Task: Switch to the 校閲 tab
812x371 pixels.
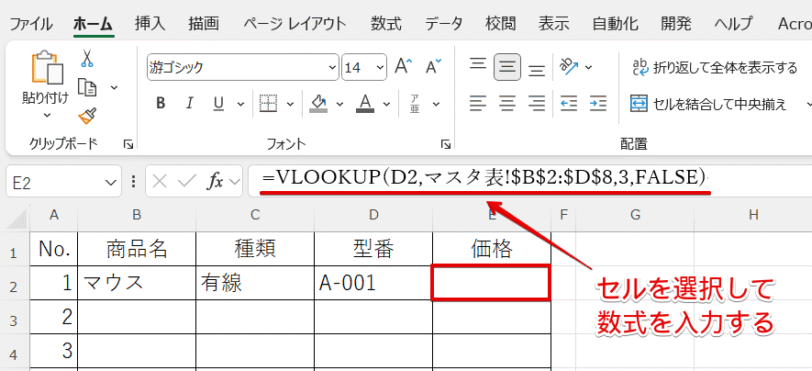Action: (x=500, y=23)
